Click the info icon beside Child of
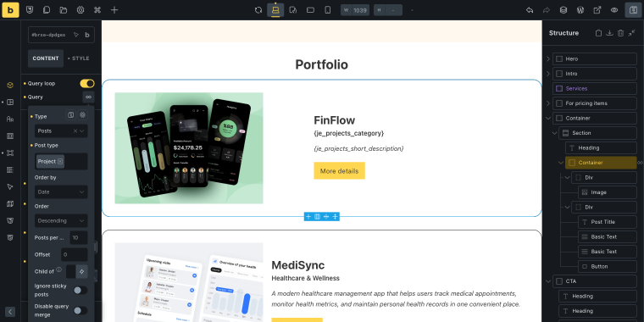The width and height of the screenshot is (644, 322). tap(58, 269)
